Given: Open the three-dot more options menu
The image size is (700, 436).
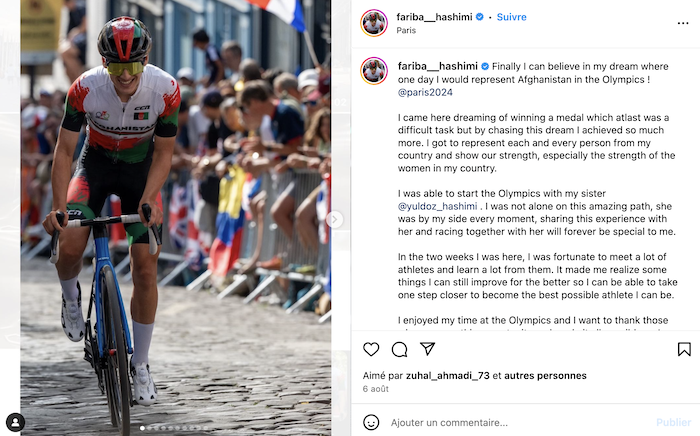Looking at the screenshot, I should 683,23.
